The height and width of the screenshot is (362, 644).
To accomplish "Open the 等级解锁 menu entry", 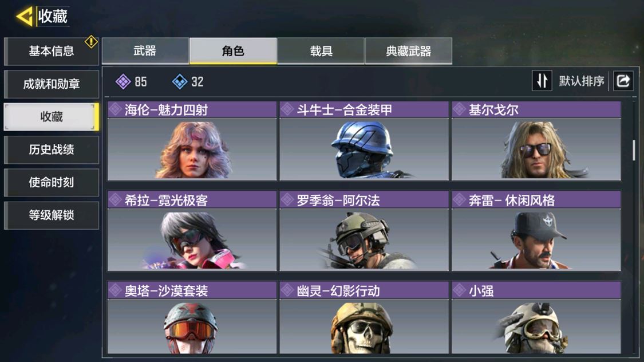I will [52, 215].
